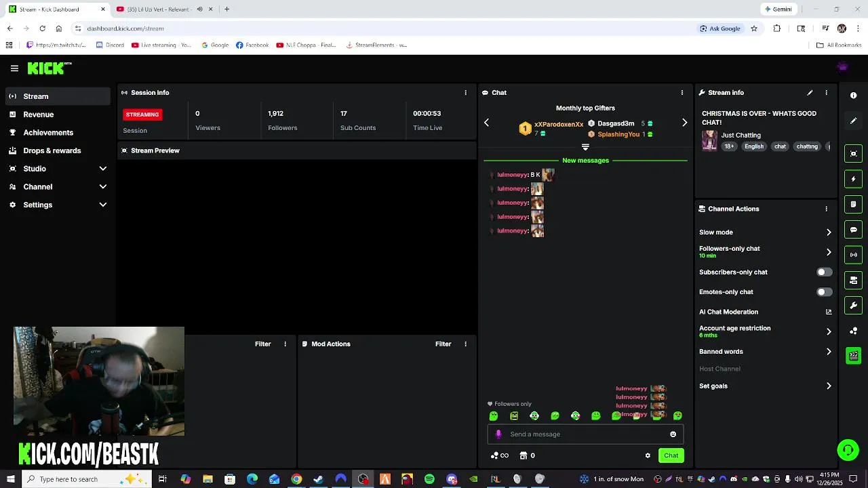Open Session Info three-dot menu
868x488 pixels.
pyautogui.click(x=465, y=93)
